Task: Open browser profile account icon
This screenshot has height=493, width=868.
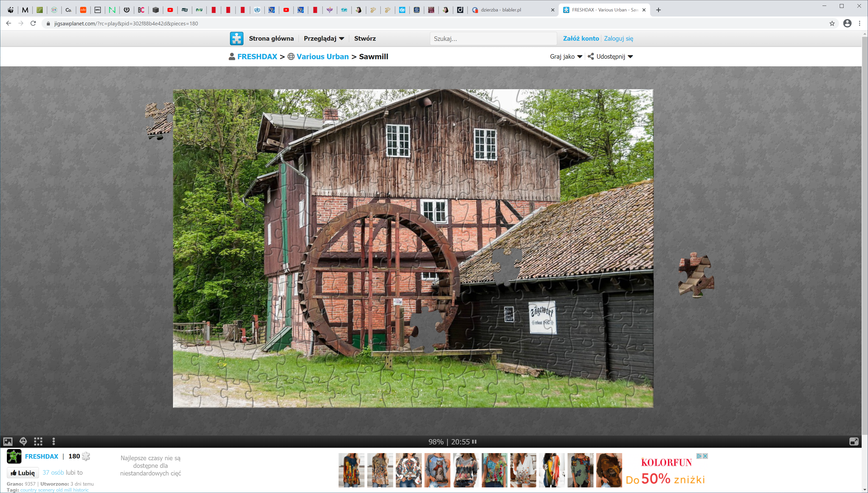Action: point(847,23)
